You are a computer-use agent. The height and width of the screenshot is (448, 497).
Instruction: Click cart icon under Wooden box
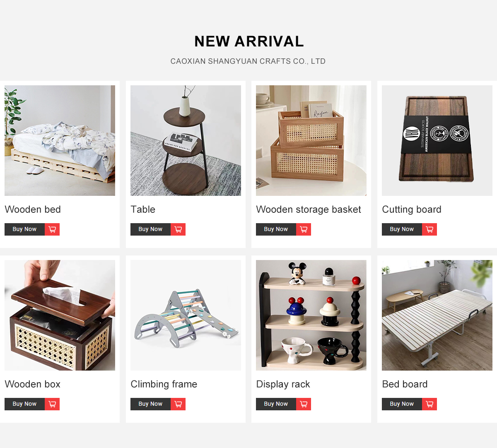tap(52, 404)
